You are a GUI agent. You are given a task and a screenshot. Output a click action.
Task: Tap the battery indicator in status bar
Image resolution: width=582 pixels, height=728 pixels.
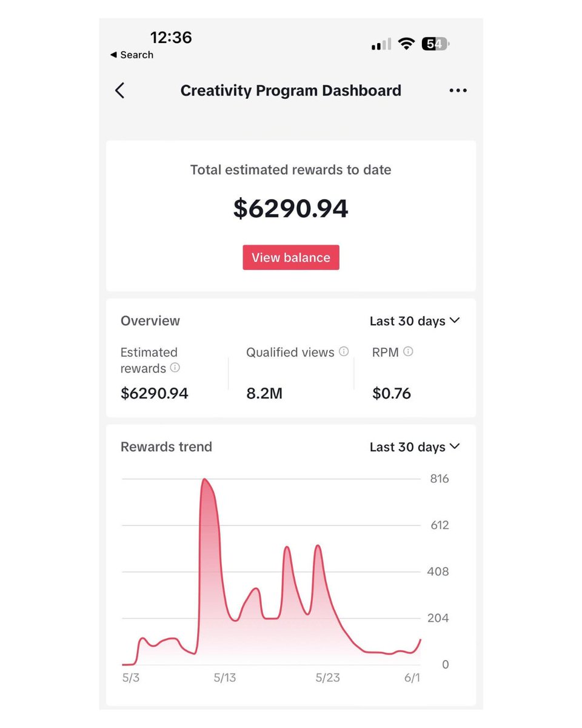tap(435, 44)
